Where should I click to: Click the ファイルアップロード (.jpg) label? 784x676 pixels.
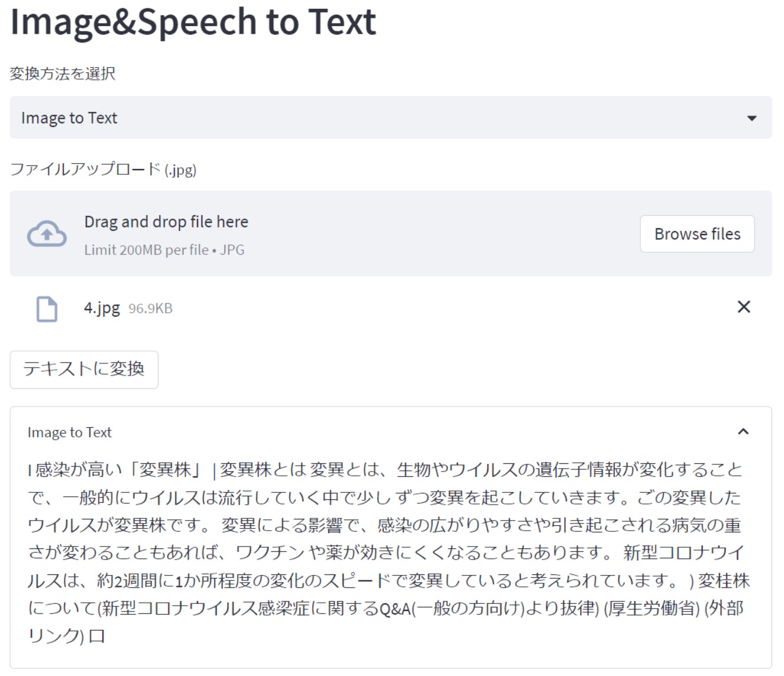(x=103, y=170)
